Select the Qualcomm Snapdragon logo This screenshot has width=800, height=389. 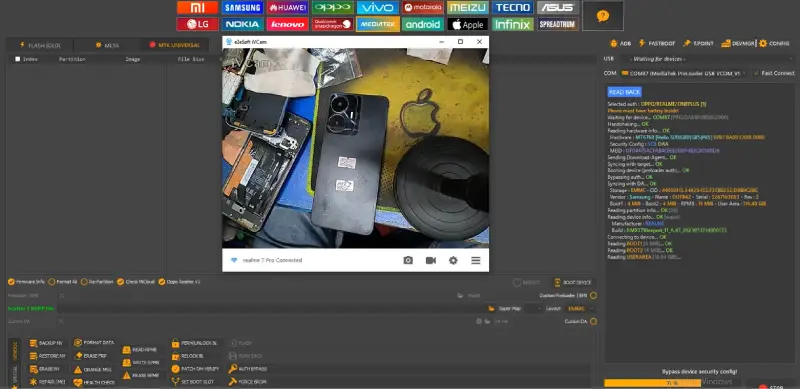pos(333,24)
